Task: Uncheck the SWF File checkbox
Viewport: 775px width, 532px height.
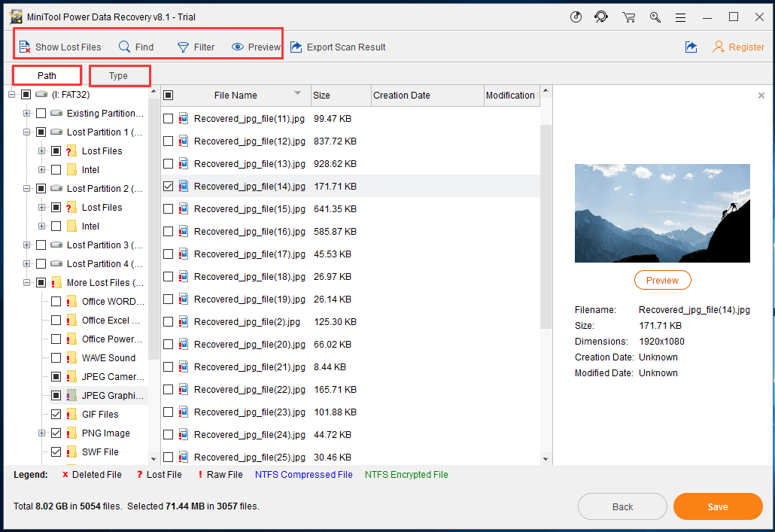Action: pyautogui.click(x=56, y=451)
